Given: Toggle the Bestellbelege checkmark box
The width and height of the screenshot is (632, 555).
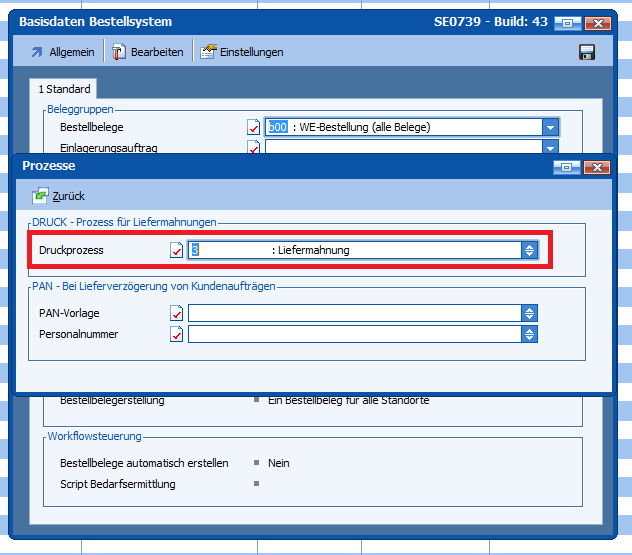Looking at the screenshot, I should tap(253, 127).
